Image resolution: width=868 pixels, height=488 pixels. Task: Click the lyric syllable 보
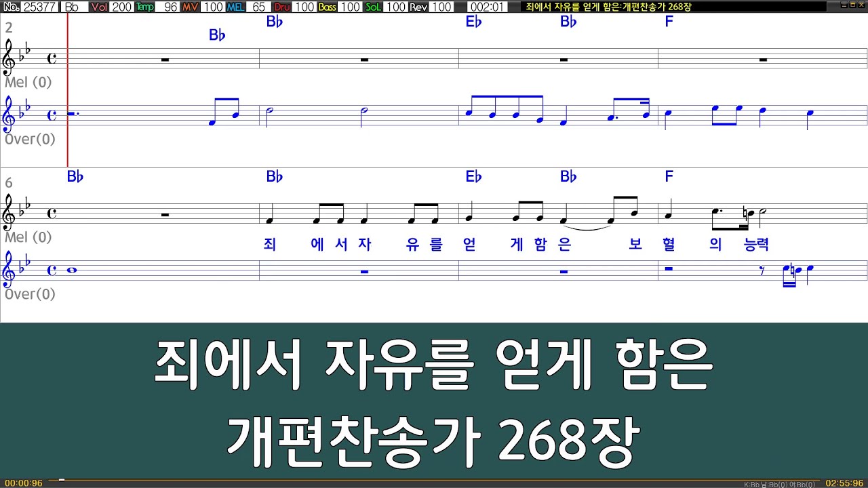coord(635,245)
